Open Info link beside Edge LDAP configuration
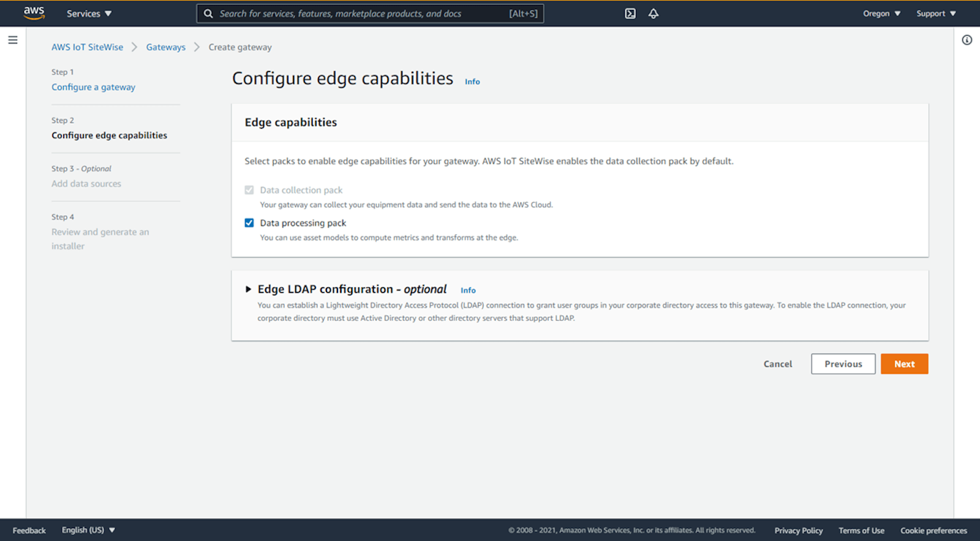 coord(468,290)
